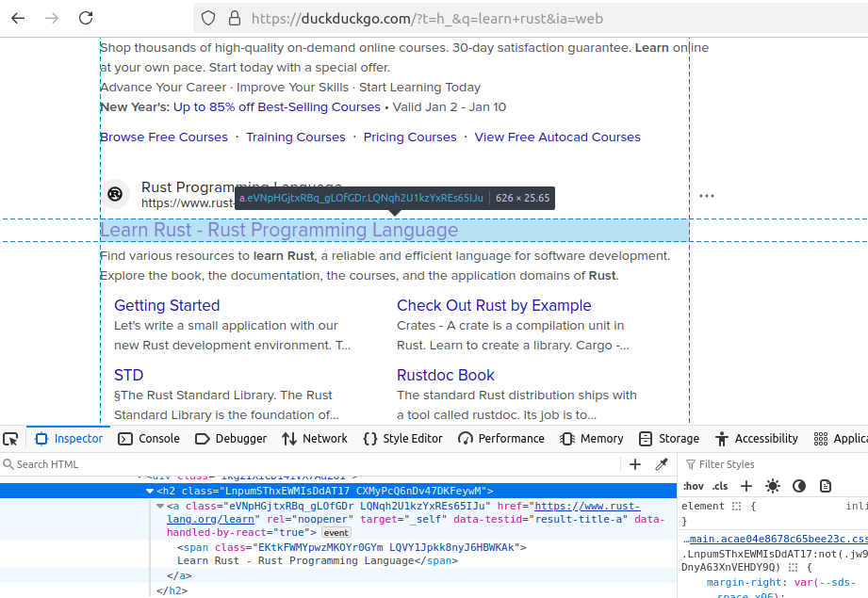The image size is (868, 598).
Task: Open the STD sitelink
Action: click(x=128, y=375)
